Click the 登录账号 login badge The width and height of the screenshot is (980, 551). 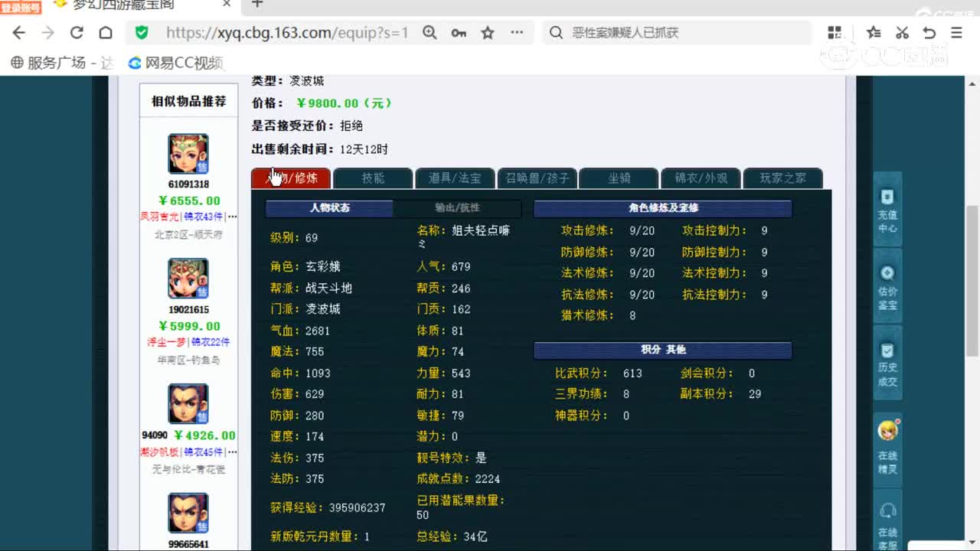coord(21,7)
